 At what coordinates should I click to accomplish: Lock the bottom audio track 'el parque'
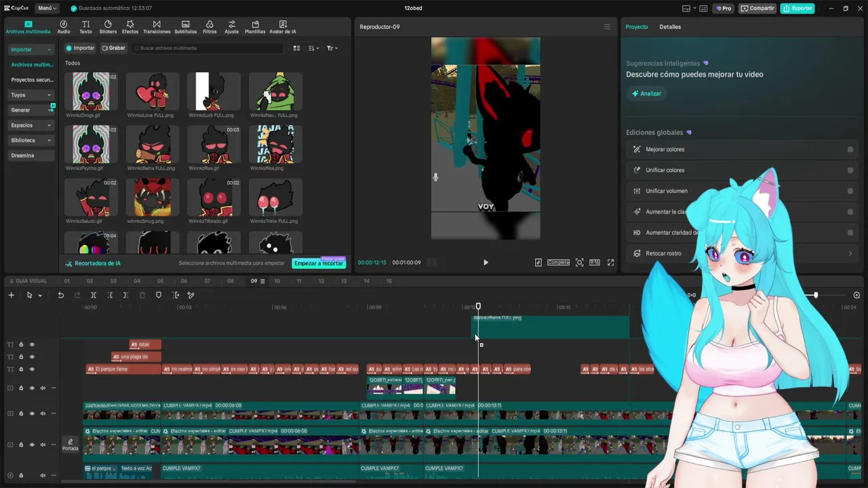pos(21,475)
